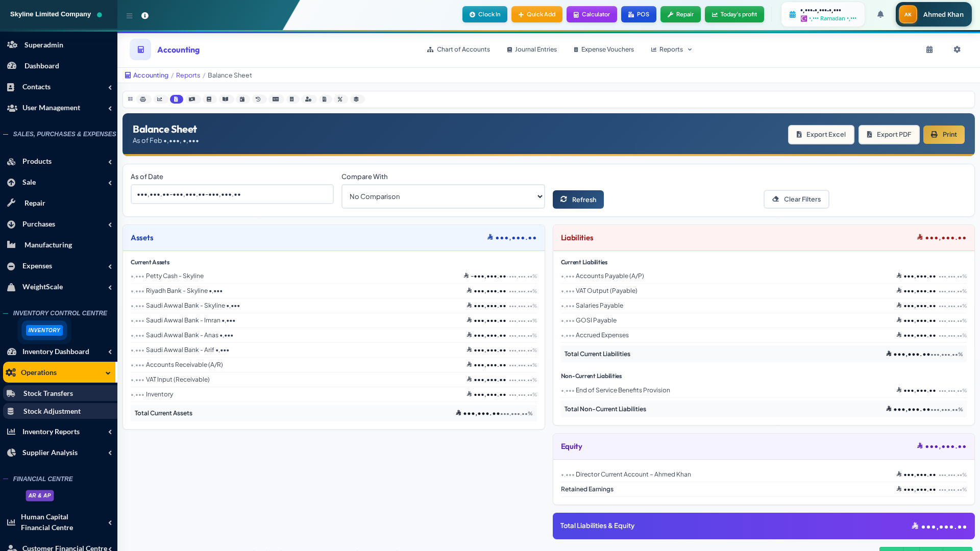Click the Export Excel button
Viewport: 980px width, 551px height.
[821, 135]
